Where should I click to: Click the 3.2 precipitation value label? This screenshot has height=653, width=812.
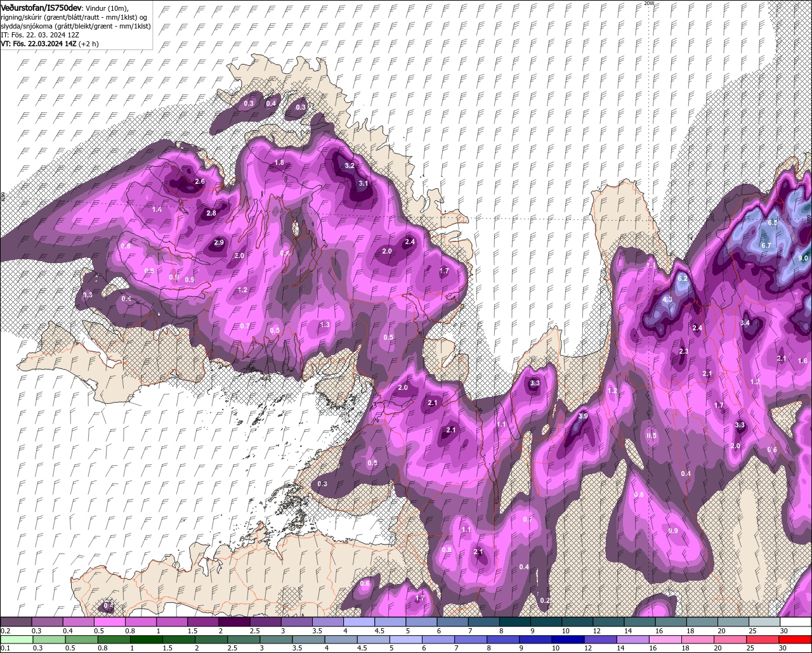(349, 165)
